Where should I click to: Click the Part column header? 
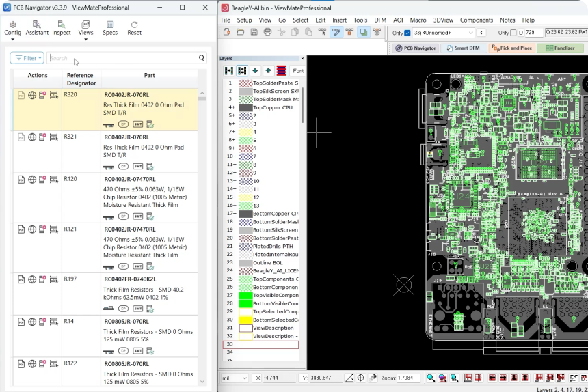pyautogui.click(x=149, y=75)
